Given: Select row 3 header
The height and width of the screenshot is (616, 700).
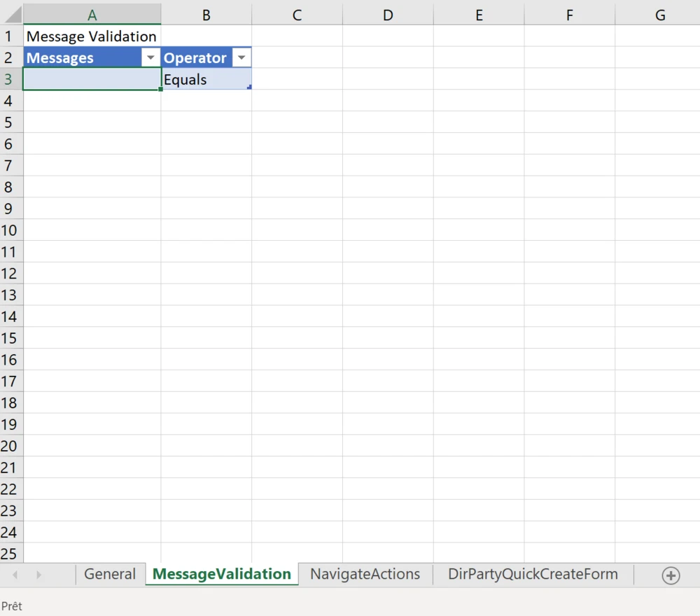Looking at the screenshot, I should (x=10, y=80).
